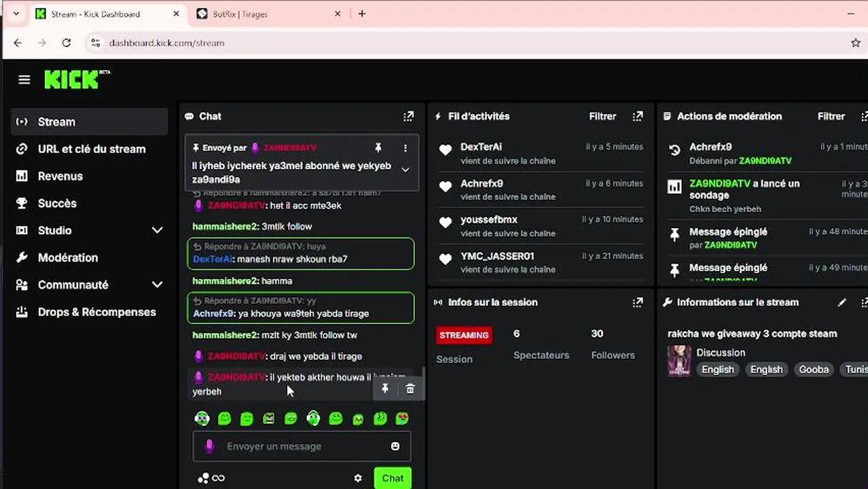Open the browser tab search dropdown
Screen dimensions: 868x489
click(16, 14)
